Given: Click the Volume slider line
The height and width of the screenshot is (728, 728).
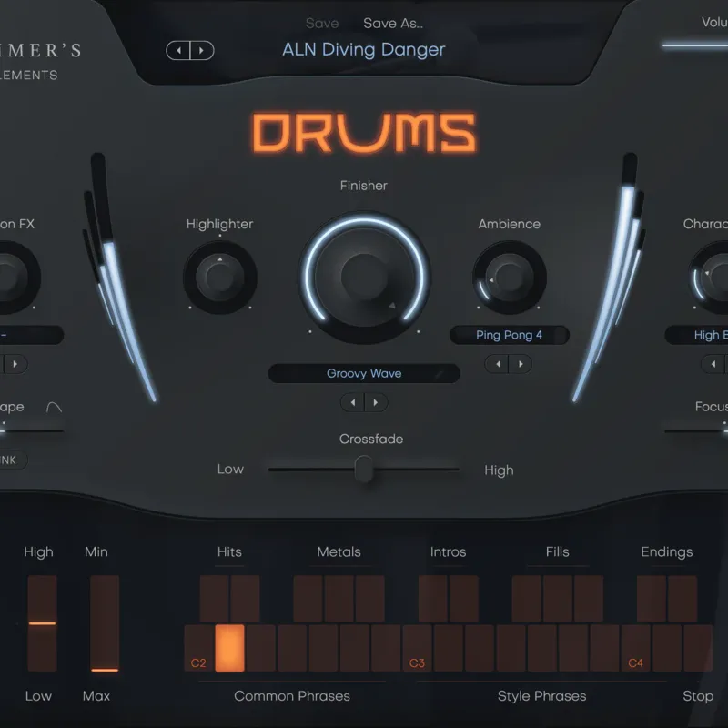Looking at the screenshot, I should [695, 45].
